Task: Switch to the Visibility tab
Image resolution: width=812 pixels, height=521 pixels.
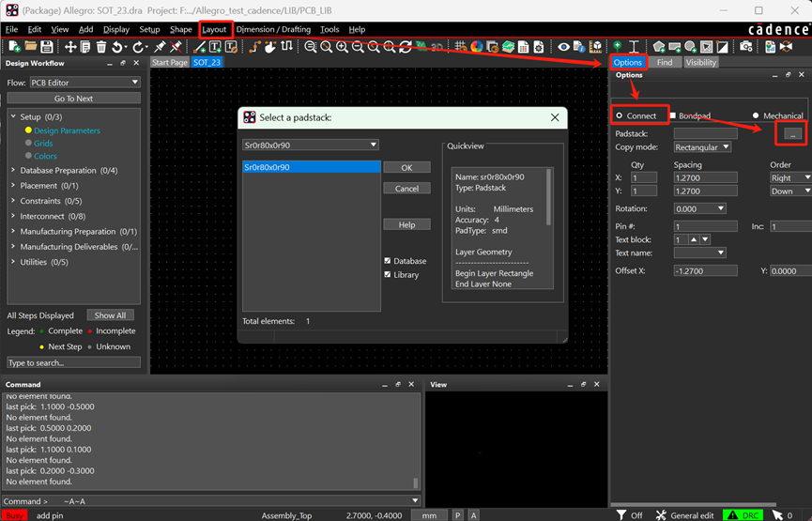Action: click(x=700, y=62)
